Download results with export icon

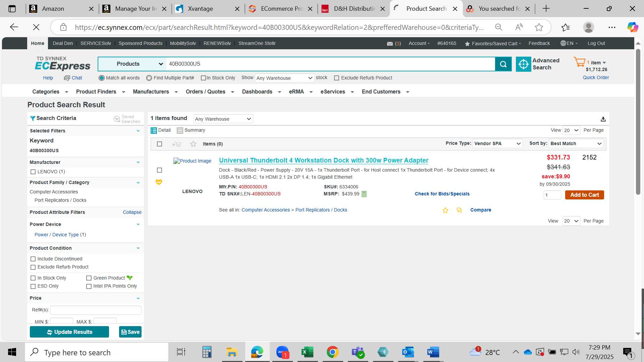coord(603,119)
